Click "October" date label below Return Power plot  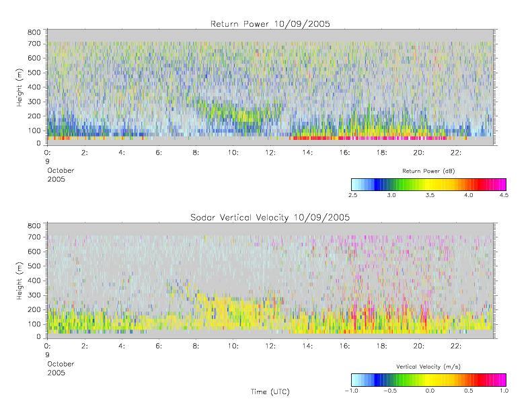(x=61, y=170)
